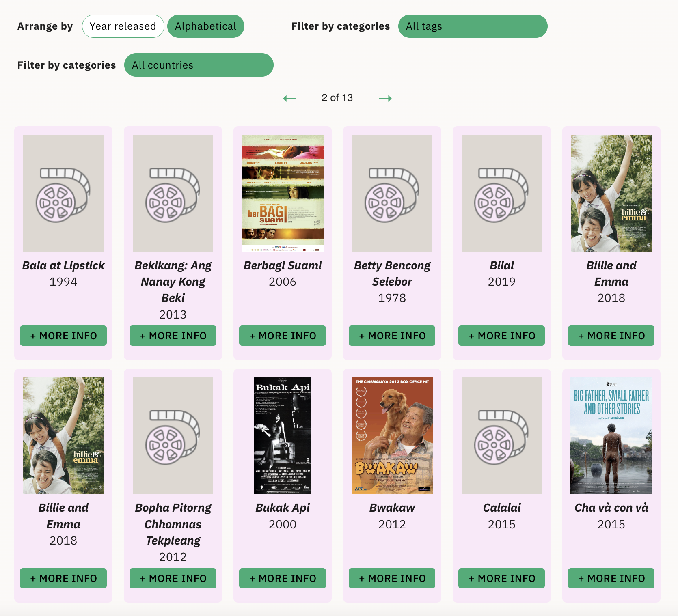Open the Berbagi Suami poster
This screenshot has width=678, height=616.
pyautogui.click(x=283, y=194)
